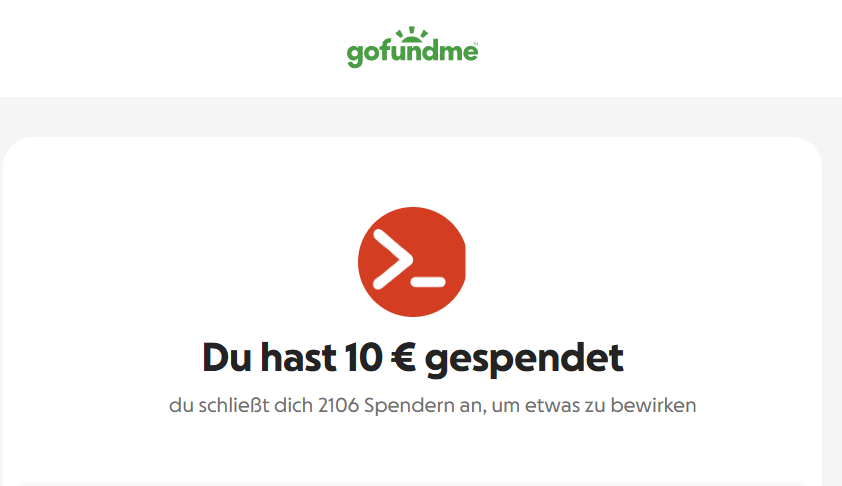
Task: Open the red terminal prompt campaign avatar
Action: (412, 262)
